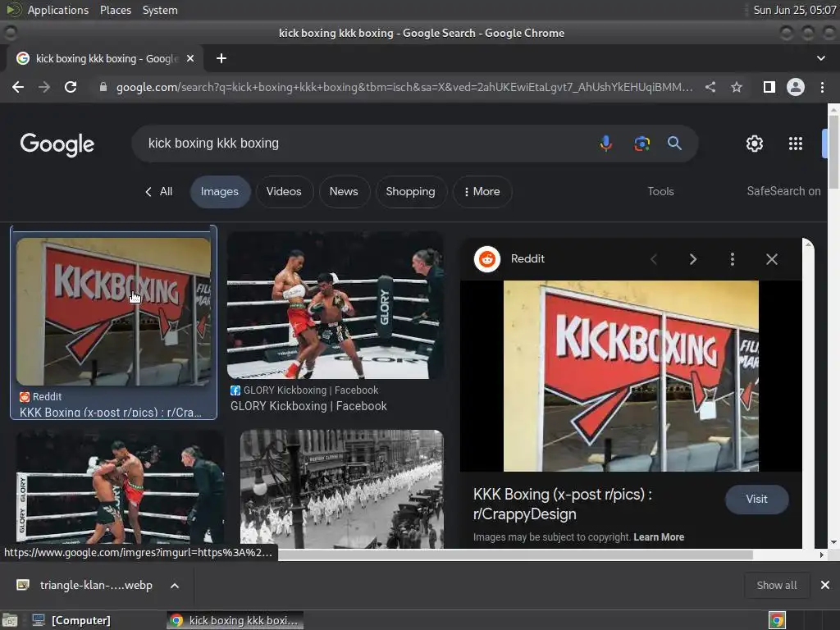Open downloaded triangle-klan webp file

(85, 585)
